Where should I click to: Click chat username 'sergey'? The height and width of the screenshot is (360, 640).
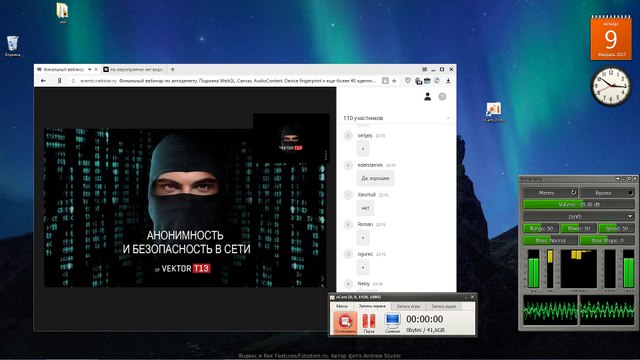[x=365, y=135]
